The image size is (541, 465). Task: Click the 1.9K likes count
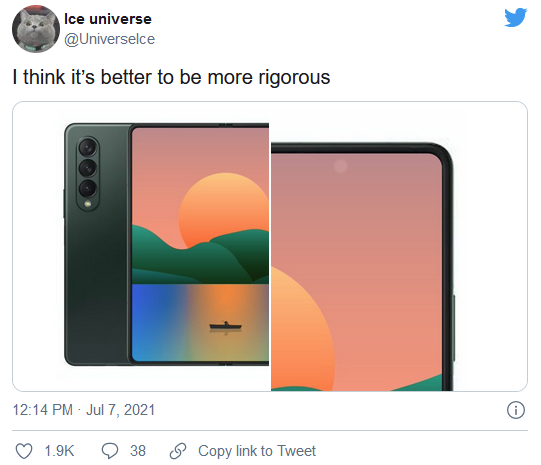(59, 451)
